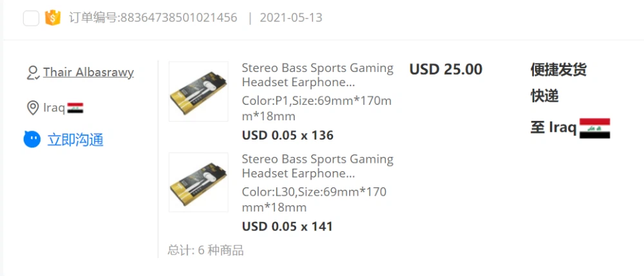This screenshot has width=644, height=276.
Task: Click the Color:P1 product variant text
Action: 317,109
